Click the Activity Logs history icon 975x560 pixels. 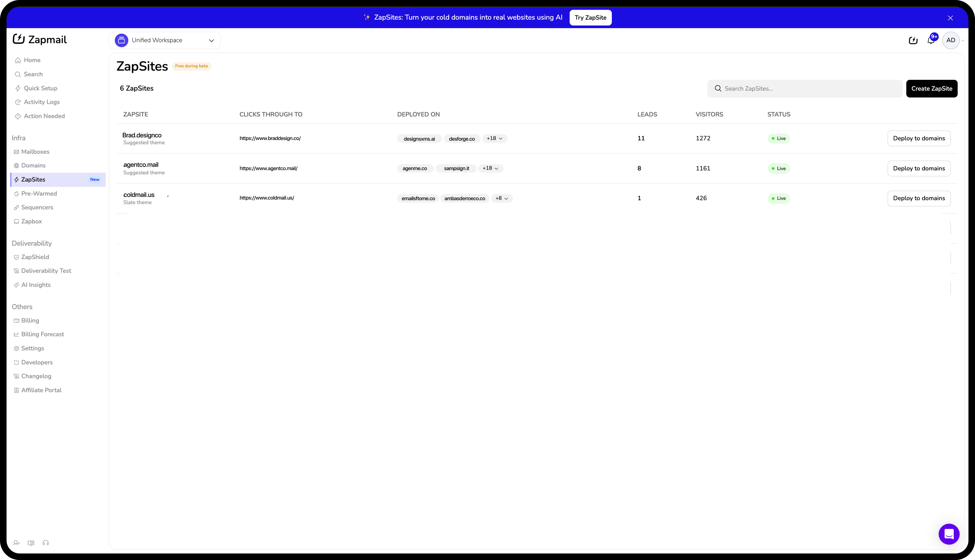[18, 102]
